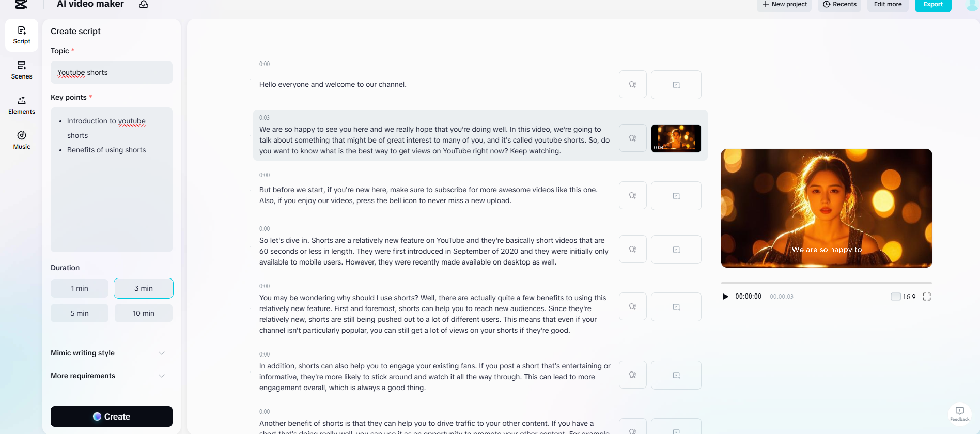Select the 1 min duration

[80, 288]
